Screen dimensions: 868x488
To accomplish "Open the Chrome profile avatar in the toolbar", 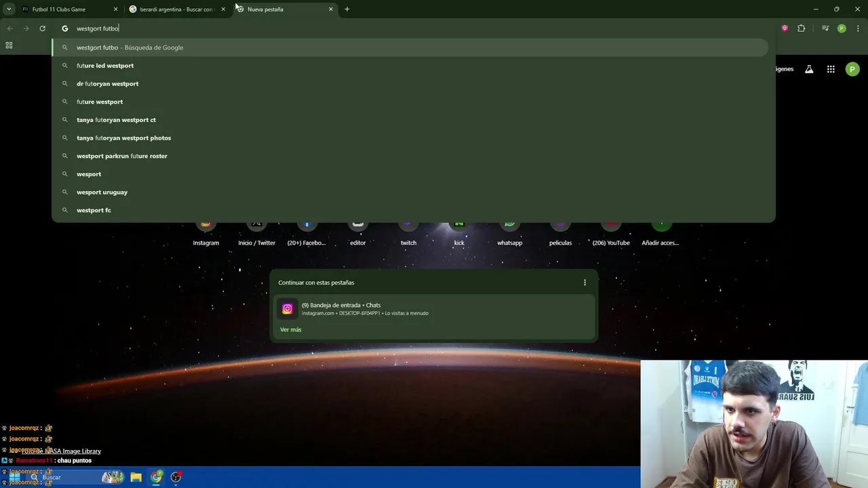I will tap(842, 28).
